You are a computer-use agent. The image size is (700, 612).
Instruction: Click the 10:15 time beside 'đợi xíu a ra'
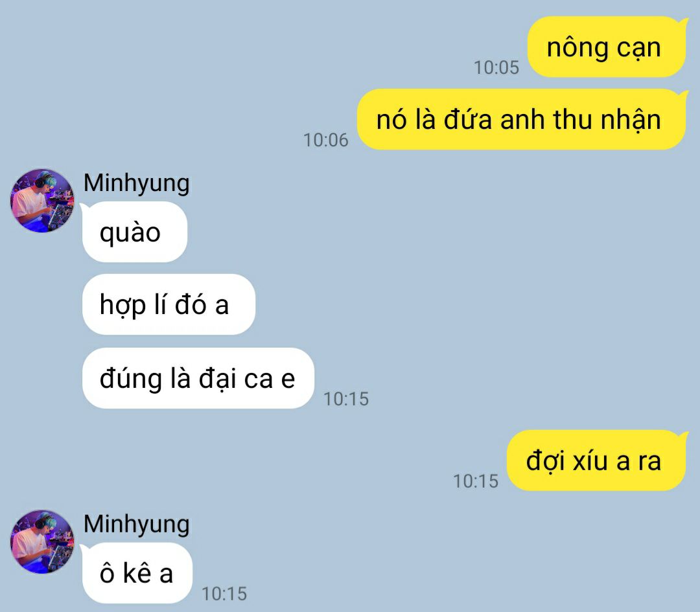476,481
